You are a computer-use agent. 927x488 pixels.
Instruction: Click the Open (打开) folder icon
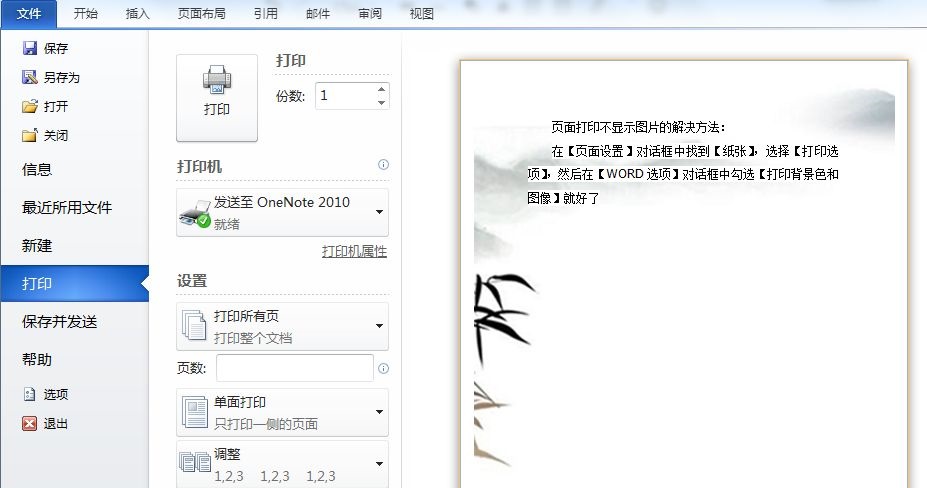tap(30, 106)
